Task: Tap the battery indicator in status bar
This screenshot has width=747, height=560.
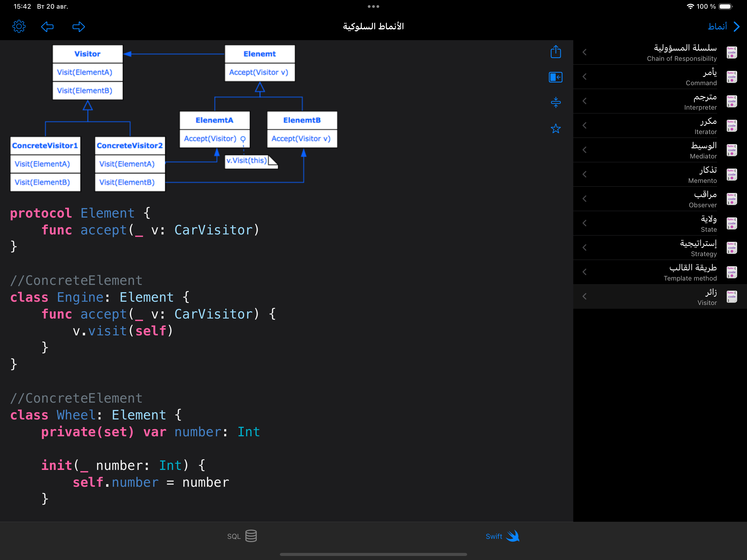Action: [x=726, y=7]
